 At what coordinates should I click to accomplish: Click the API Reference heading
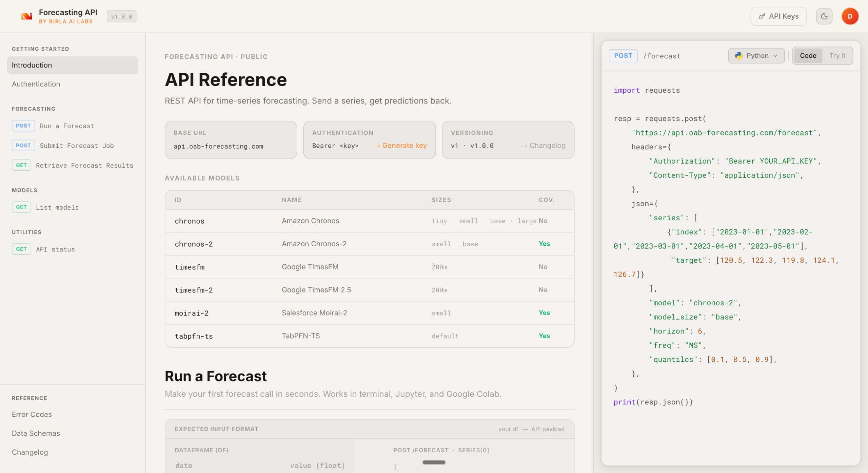tap(226, 80)
